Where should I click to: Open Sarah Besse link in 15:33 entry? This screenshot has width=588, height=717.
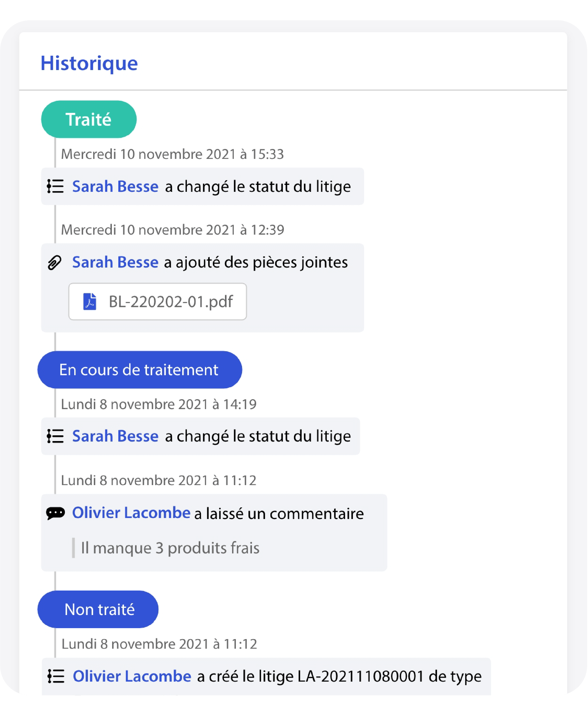pos(115,186)
